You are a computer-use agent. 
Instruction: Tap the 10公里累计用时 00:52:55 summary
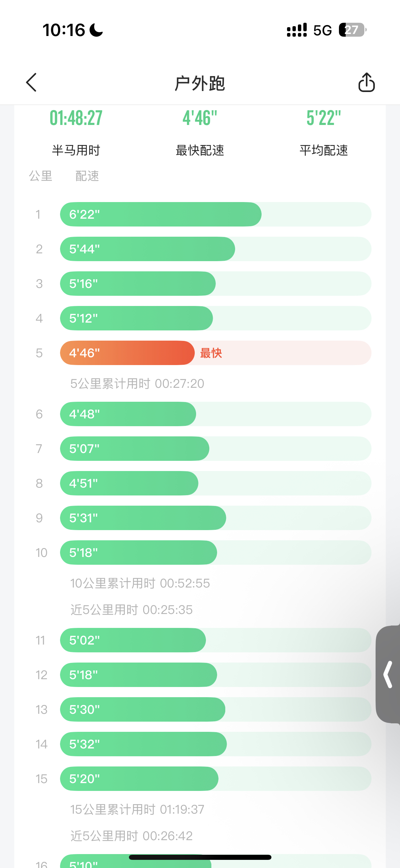(140, 583)
